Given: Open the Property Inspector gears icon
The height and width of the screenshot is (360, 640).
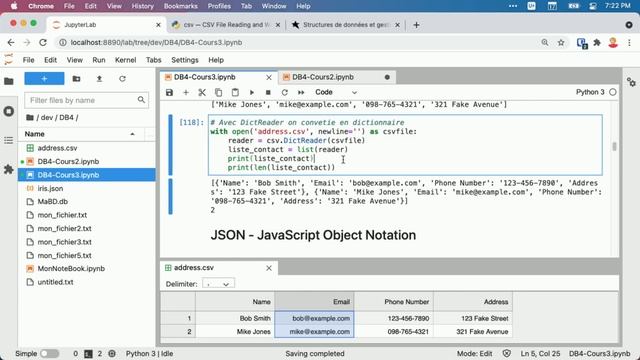Looking at the screenshot, I should point(631,82).
